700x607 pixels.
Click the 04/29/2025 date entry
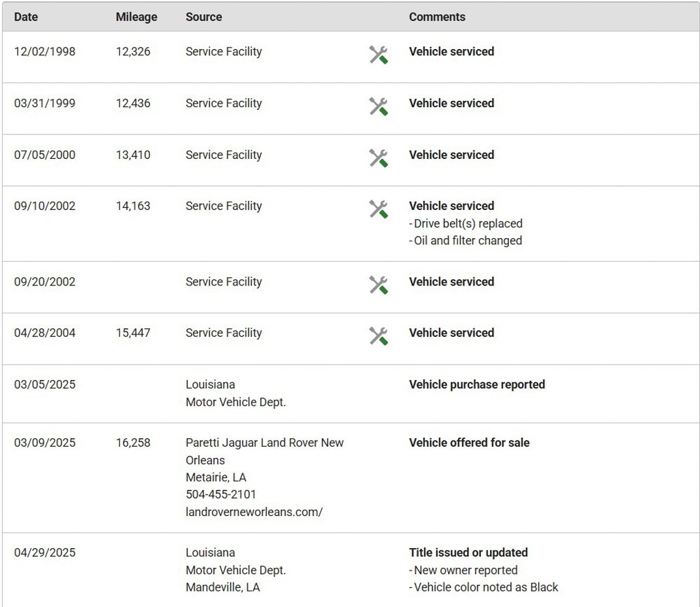pyautogui.click(x=45, y=552)
